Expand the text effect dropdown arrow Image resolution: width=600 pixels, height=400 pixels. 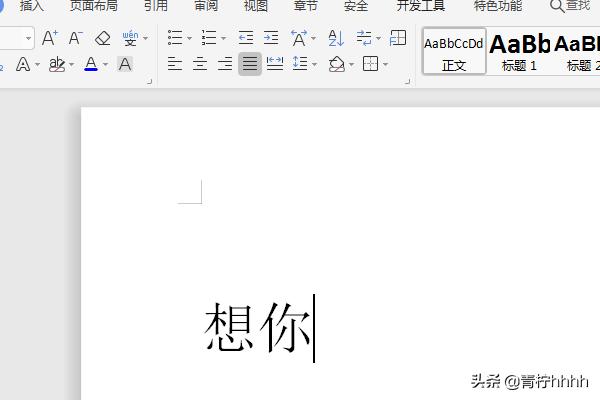coord(38,65)
